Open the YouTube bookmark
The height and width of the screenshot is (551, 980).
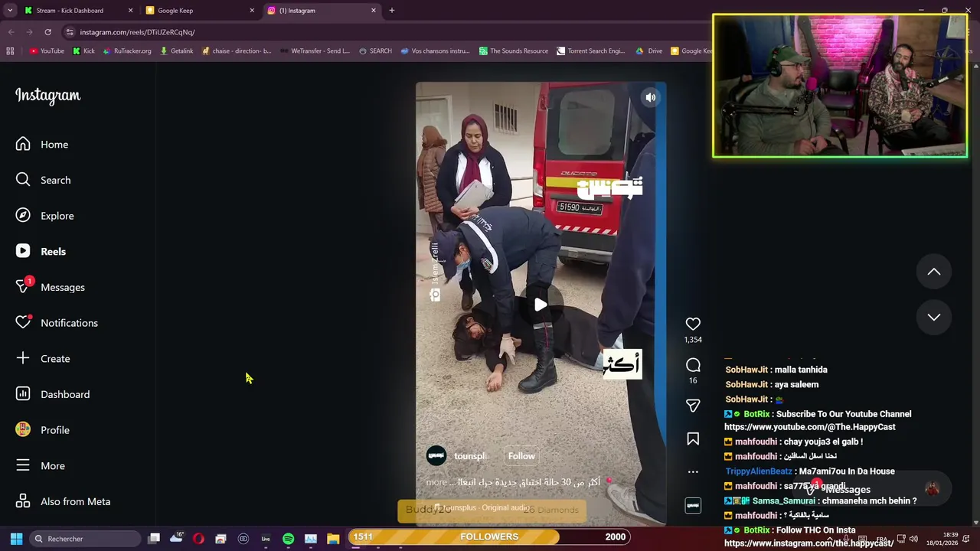(47, 51)
